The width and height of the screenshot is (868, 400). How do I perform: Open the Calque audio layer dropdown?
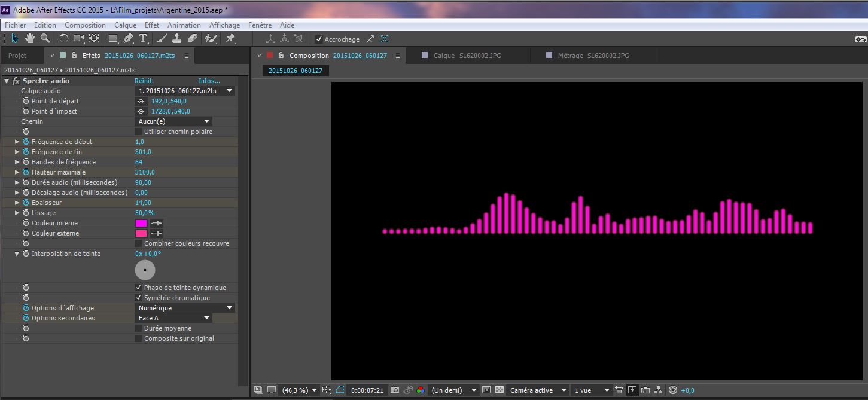click(x=185, y=91)
